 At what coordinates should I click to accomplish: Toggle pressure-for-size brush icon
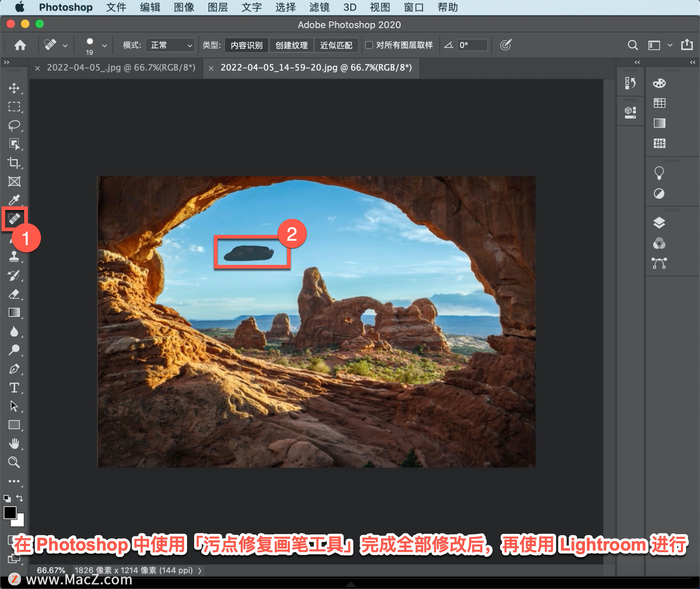506,45
